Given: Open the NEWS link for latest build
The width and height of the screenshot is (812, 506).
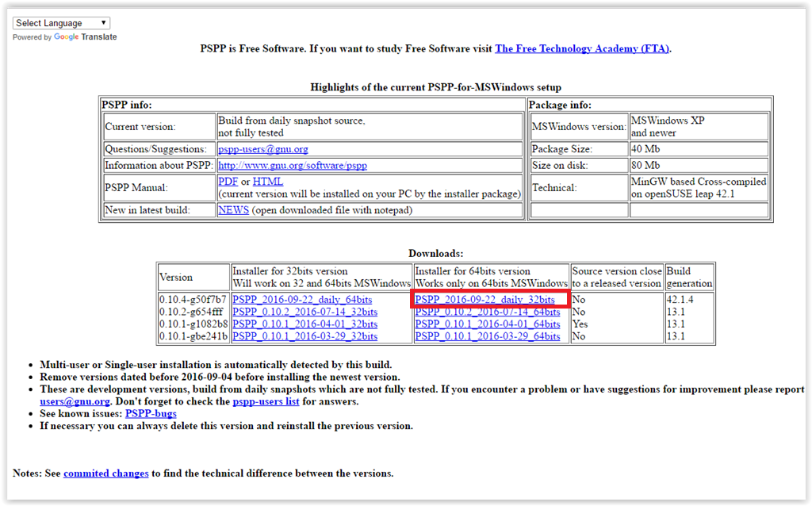Looking at the screenshot, I should click(x=234, y=210).
